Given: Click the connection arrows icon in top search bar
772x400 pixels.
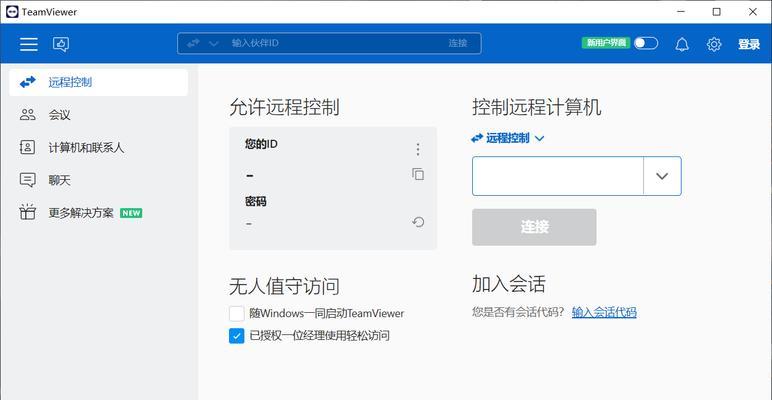Looking at the screenshot, I should pyautogui.click(x=193, y=43).
